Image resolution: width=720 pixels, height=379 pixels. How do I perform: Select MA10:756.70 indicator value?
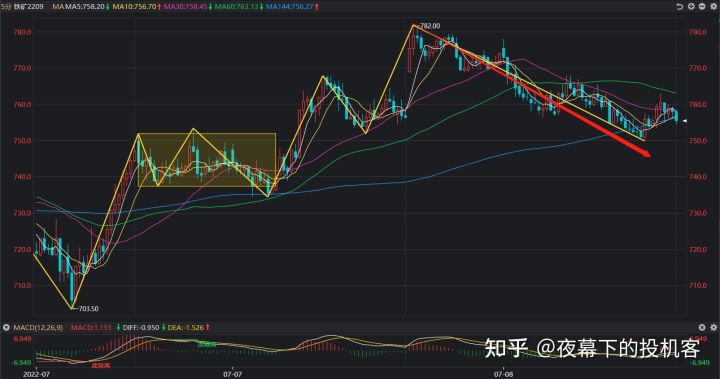pos(134,7)
